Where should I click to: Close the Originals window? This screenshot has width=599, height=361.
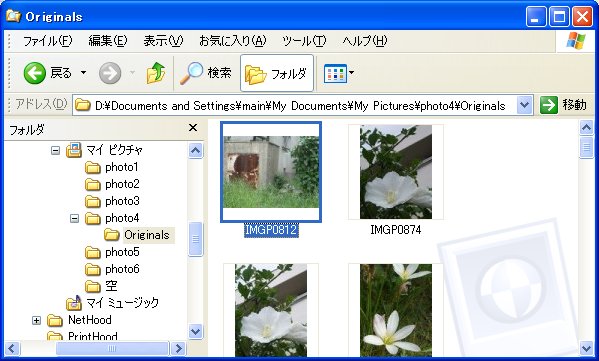tap(582, 17)
